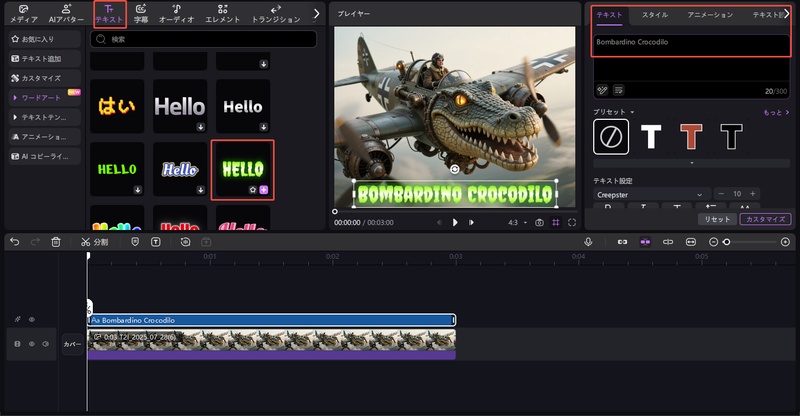Open the トランジション tab
The height and width of the screenshot is (416, 800).
pos(276,14)
